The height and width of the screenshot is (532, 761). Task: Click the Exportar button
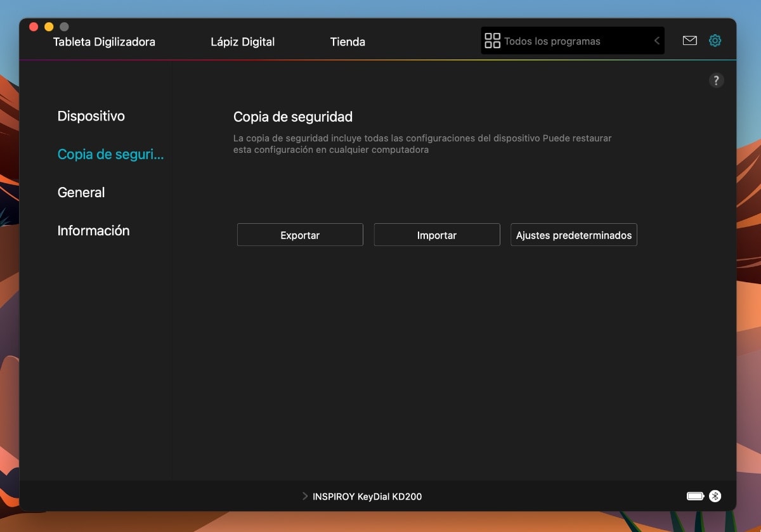pos(299,235)
